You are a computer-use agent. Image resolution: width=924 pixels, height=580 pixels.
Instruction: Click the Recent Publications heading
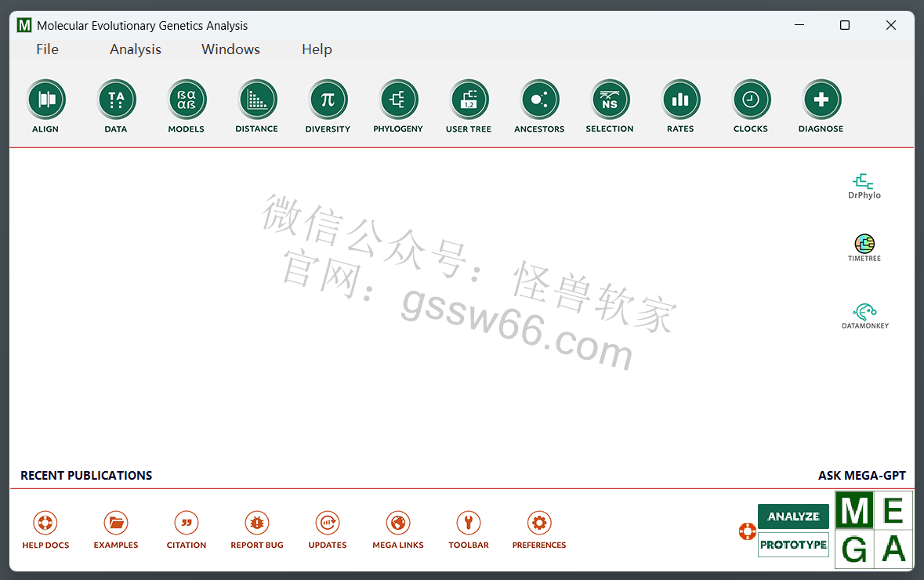86,476
